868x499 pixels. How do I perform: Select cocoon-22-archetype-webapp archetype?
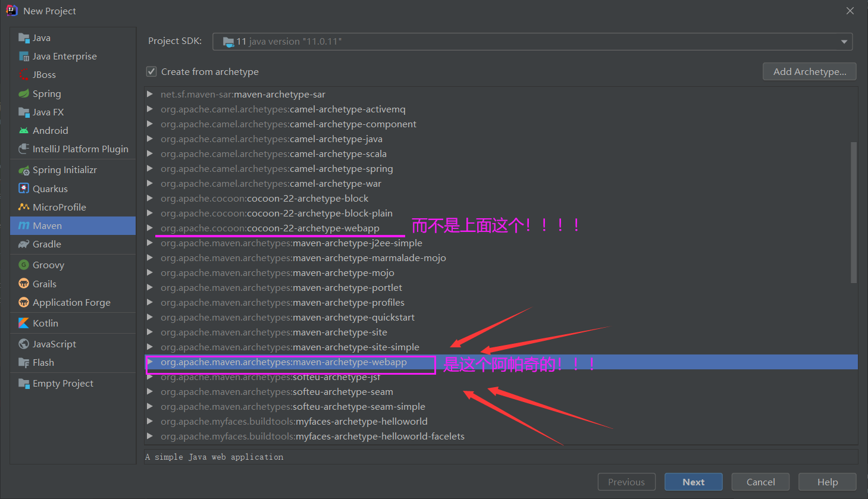[270, 228]
